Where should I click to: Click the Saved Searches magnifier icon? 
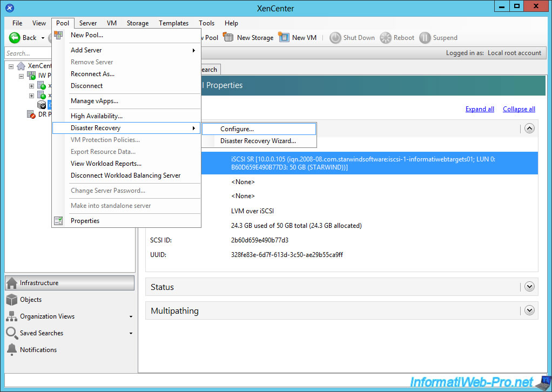12,333
